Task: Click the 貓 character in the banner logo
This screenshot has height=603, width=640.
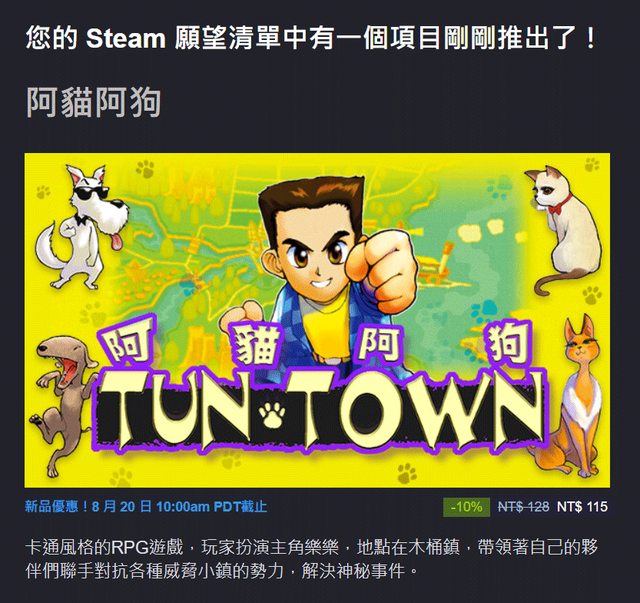Action: click(258, 344)
